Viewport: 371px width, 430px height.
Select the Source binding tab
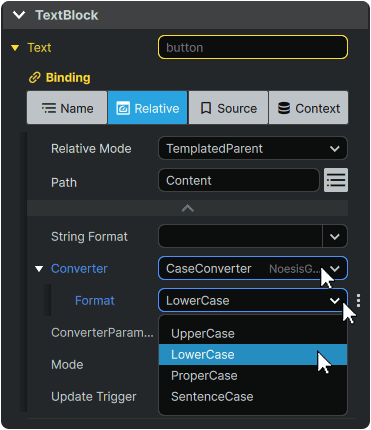click(x=228, y=108)
